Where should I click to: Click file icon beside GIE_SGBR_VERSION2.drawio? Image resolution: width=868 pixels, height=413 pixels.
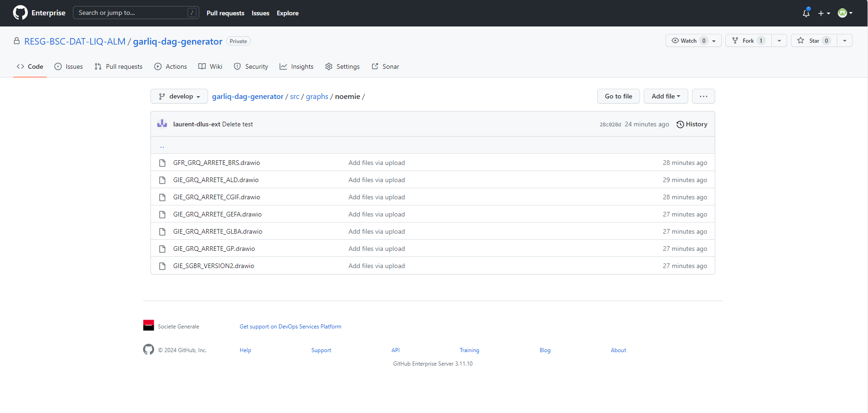(162, 266)
